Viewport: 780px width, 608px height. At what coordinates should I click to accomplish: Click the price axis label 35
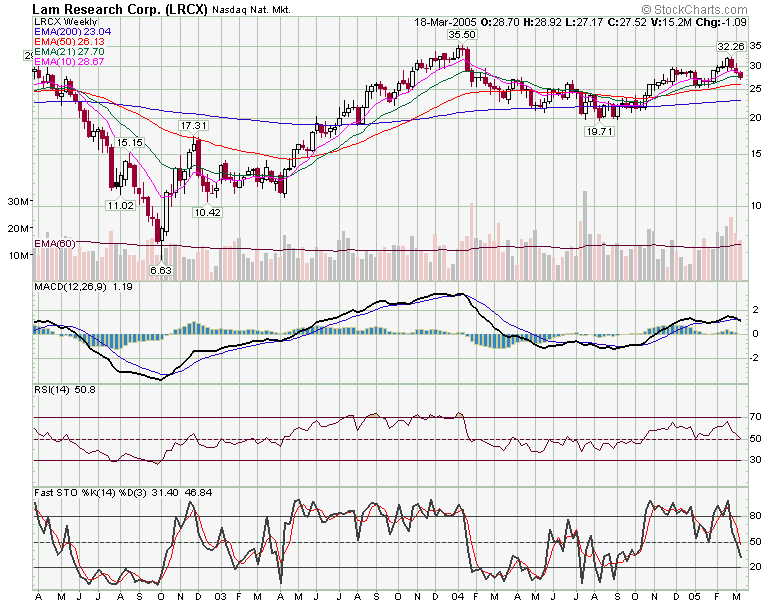tap(755, 46)
